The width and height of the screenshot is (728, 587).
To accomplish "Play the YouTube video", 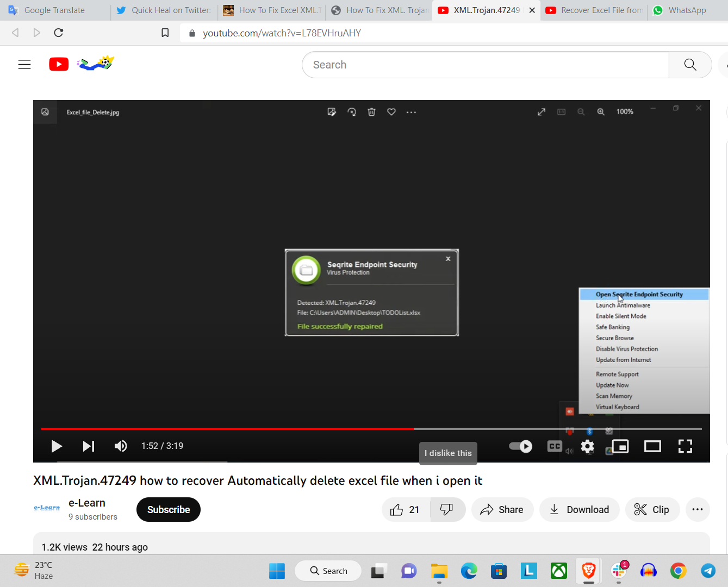I will (x=57, y=446).
